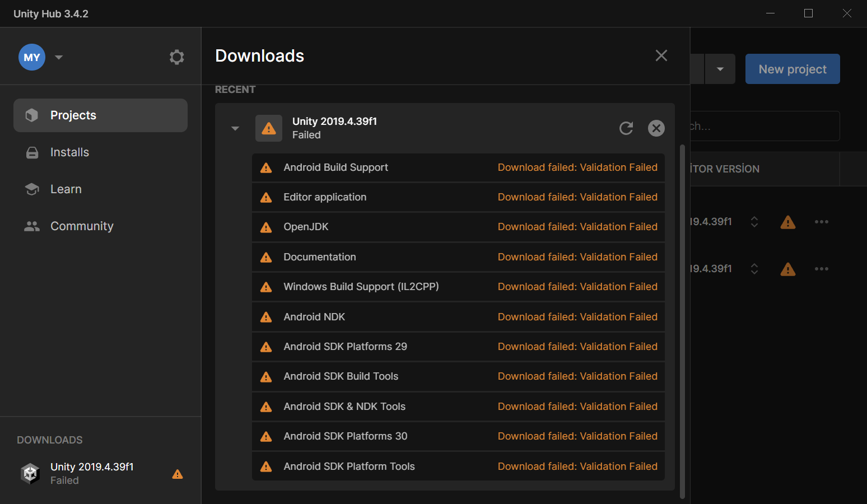Collapse the Unity 2019.4.39f1 download details
Viewport: 867px width, 504px height.
click(235, 128)
